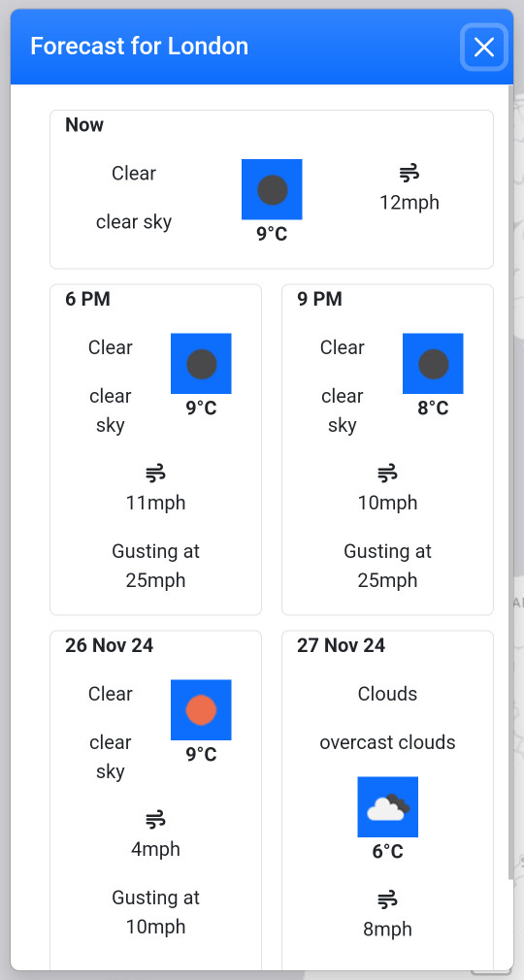
Task: Select the 27 Nov 24 card heading
Action: 342,645
